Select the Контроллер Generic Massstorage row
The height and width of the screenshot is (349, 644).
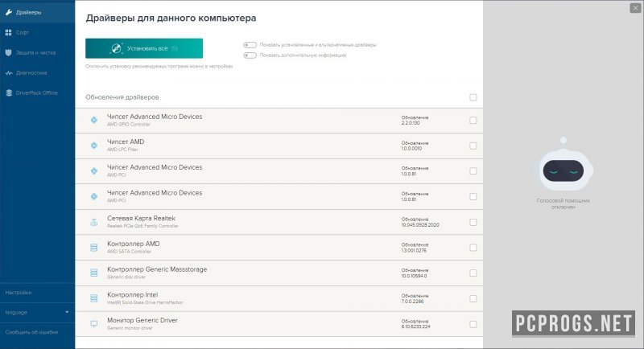(279, 273)
